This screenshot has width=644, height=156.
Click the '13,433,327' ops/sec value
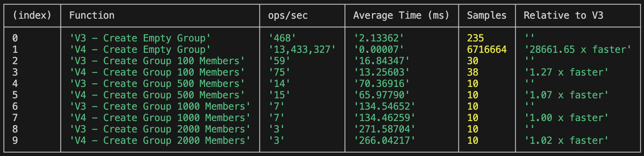point(302,50)
